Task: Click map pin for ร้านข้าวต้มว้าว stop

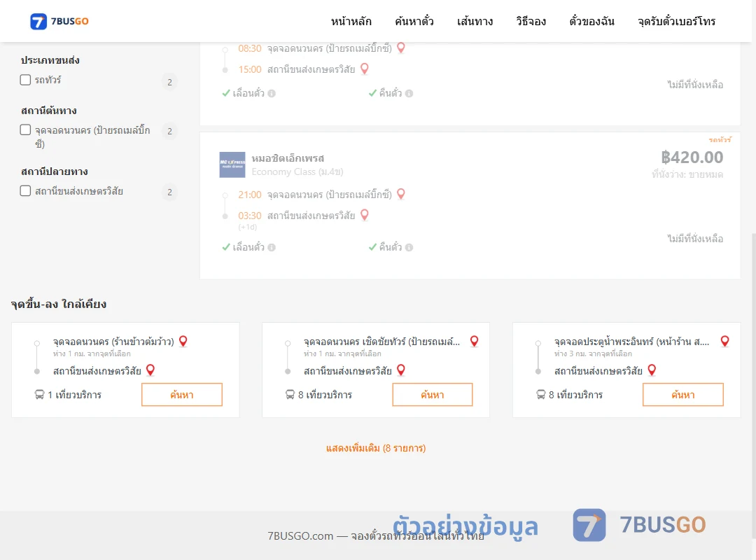Action: pos(183,342)
